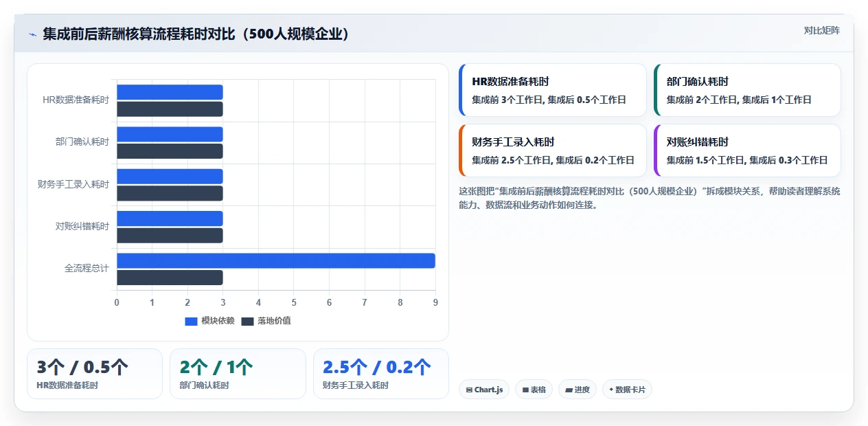Click the y-axis label 全流程总计
The image size is (868, 426).
[87, 269]
